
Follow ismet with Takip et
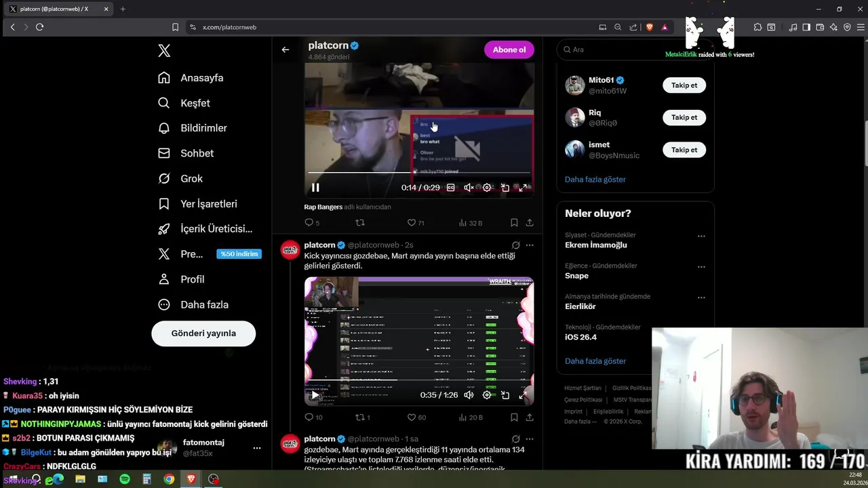tap(684, 150)
